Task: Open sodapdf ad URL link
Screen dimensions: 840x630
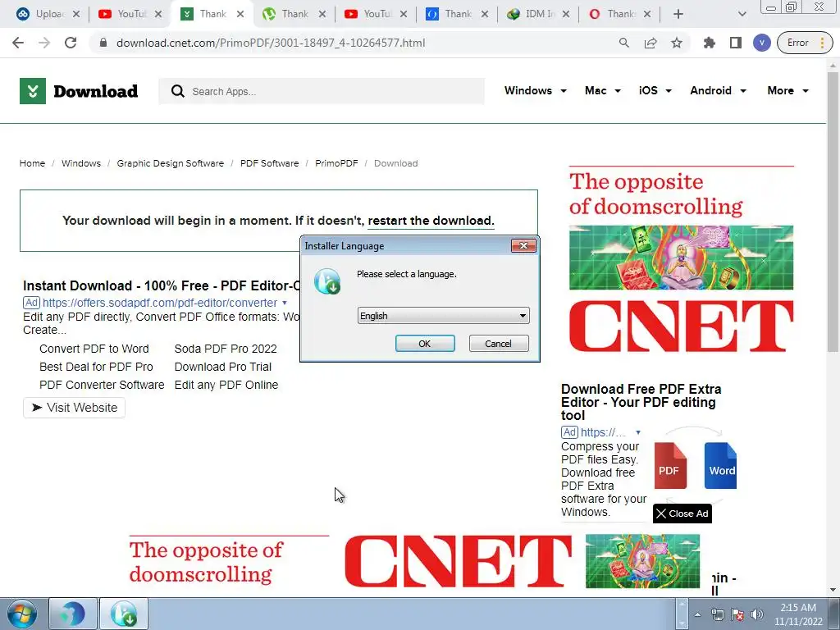Action: pyautogui.click(x=160, y=303)
